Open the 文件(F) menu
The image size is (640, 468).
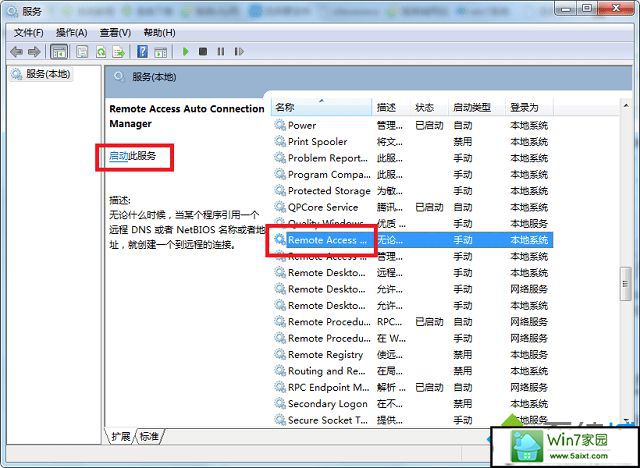(29, 33)
